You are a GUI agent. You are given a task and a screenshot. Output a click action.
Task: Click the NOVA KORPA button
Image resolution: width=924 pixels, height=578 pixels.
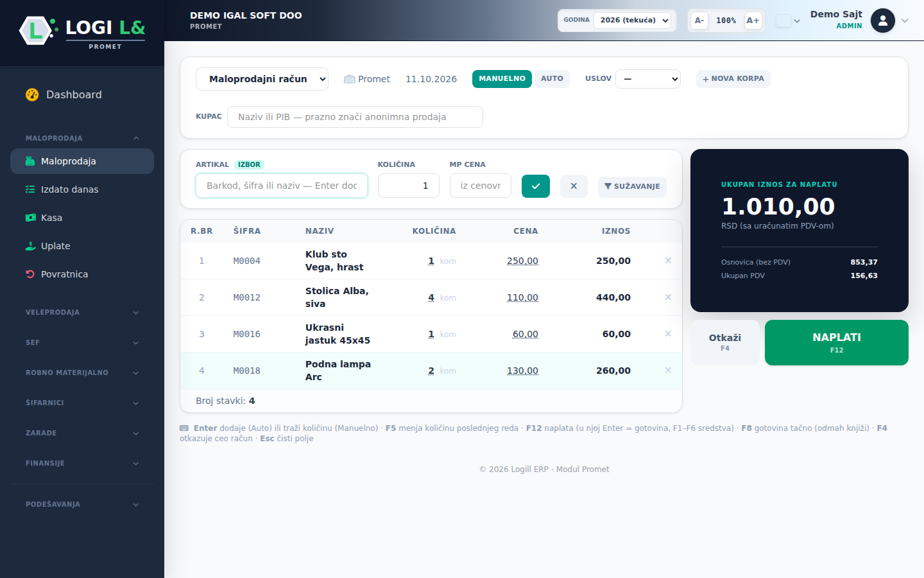[x=733, y=78]
